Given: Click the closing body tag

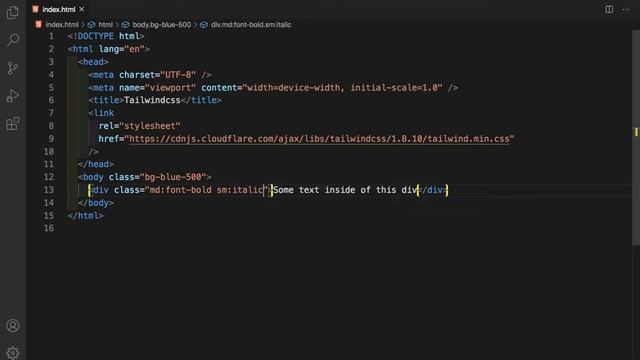Looking at the screenshot, I should click(96, 203).
